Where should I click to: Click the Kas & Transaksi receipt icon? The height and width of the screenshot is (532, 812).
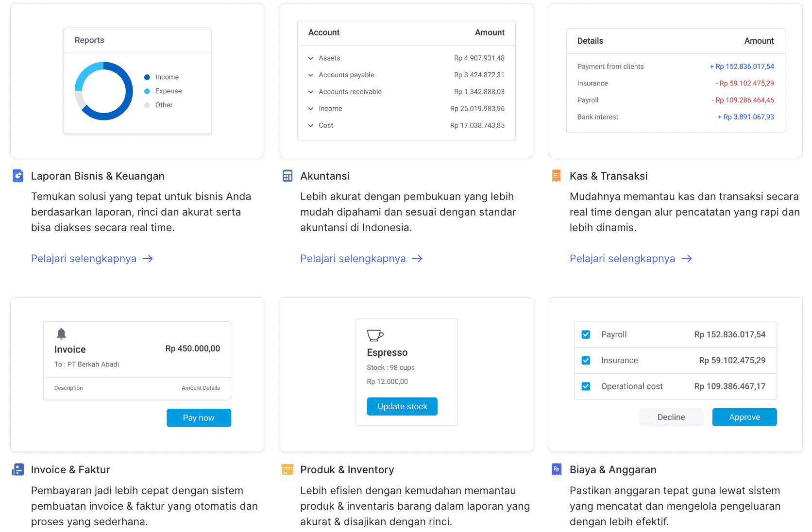[557, 176]
